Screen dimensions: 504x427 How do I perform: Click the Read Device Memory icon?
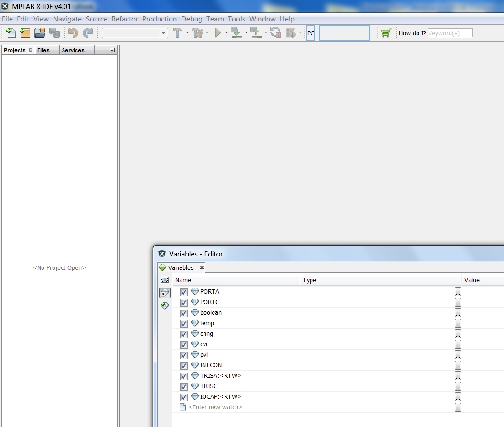[256, 33]
